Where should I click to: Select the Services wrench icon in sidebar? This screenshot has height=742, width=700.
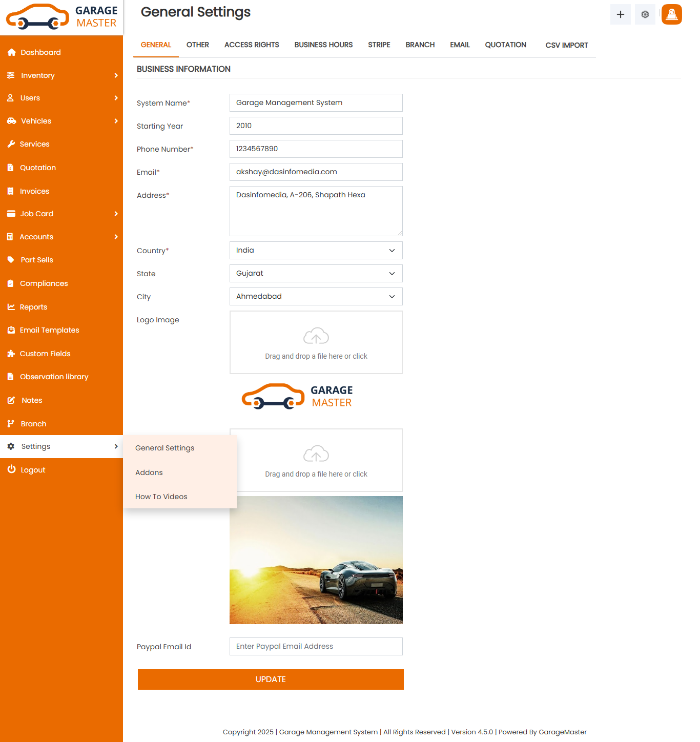[x=11, y=144]
